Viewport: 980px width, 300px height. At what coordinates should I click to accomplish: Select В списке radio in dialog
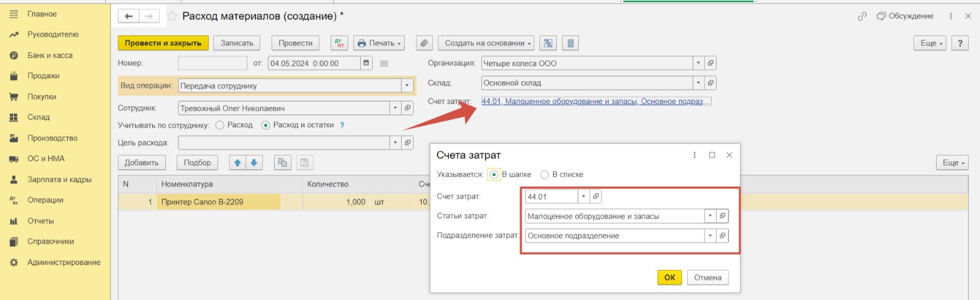pos(545,174)
